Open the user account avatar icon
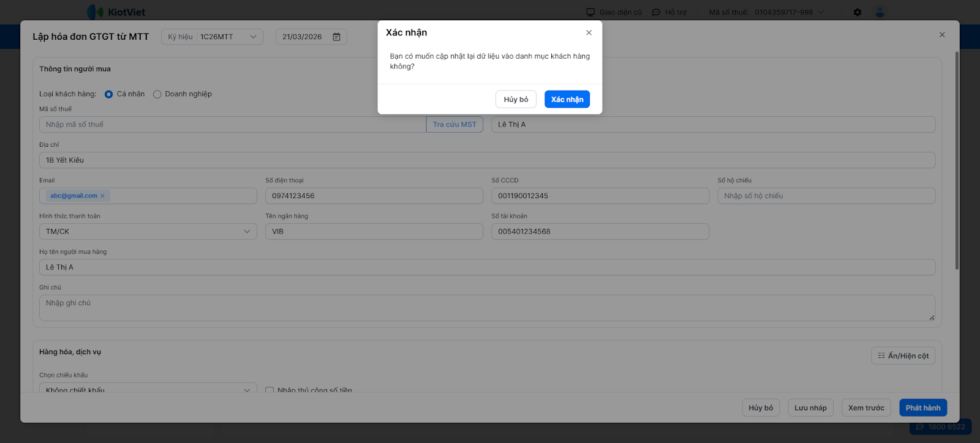 tap(880, 12)
